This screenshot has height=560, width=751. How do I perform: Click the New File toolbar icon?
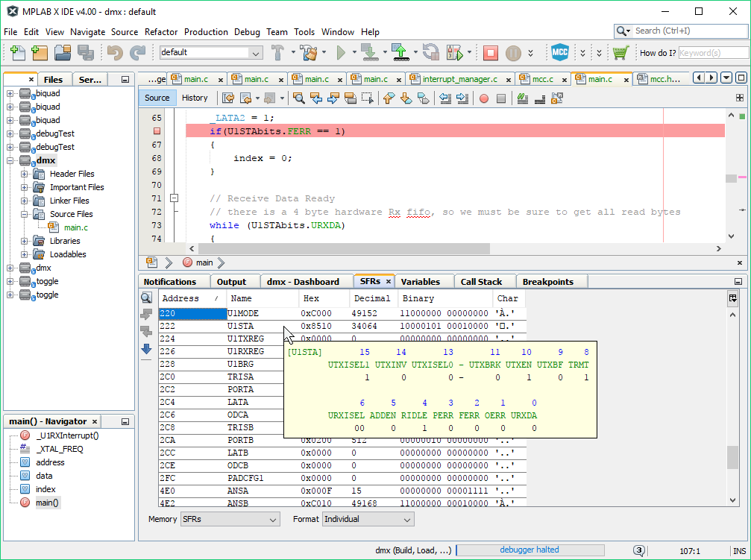tap(17, 53)
